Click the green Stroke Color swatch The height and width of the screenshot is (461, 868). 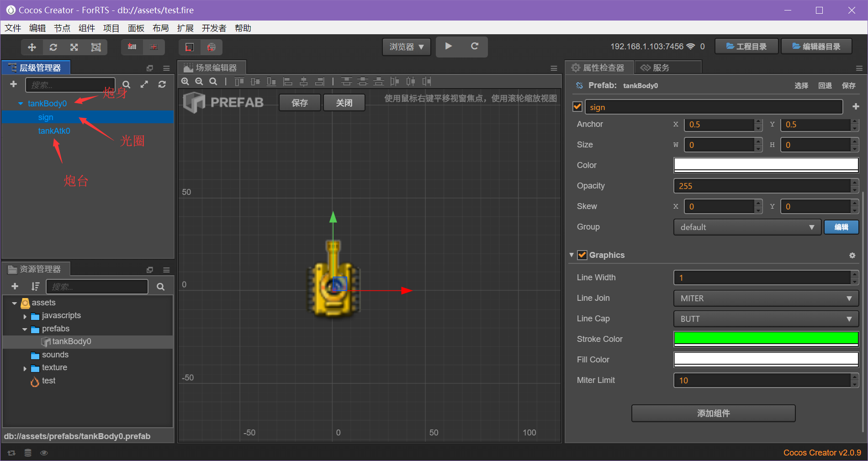tap(766, 339)
